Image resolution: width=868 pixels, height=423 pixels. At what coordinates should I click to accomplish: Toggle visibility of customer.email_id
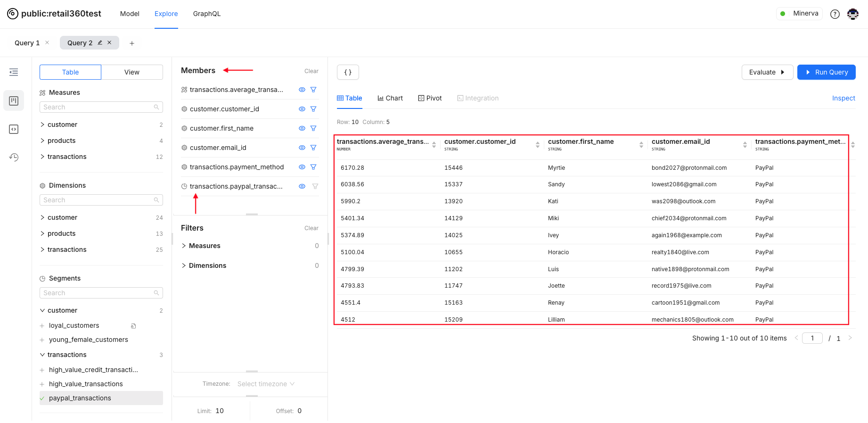(x=302, y=148)
